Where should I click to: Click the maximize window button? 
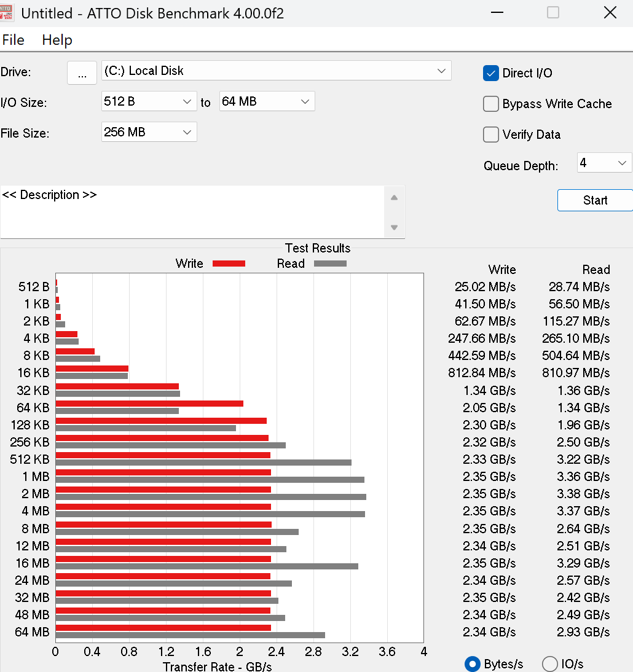coord(553,13)
